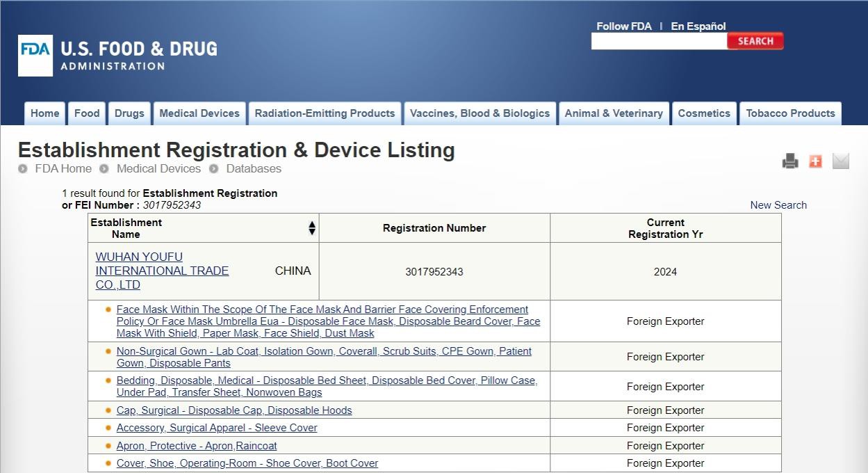Image resolution: width=868 pixels, height=473 pixels.
Task: Click the email envelope icon
Action: [x=840, y=161]
